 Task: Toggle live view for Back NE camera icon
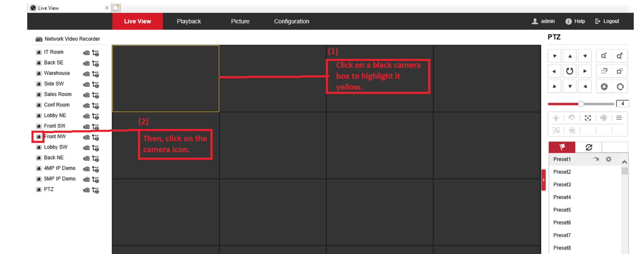[39, 158]
